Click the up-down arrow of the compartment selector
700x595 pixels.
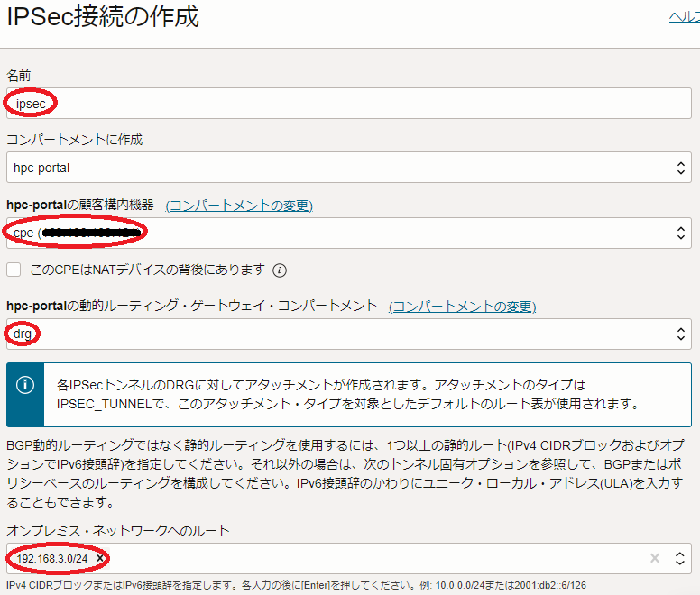[682, 168]
